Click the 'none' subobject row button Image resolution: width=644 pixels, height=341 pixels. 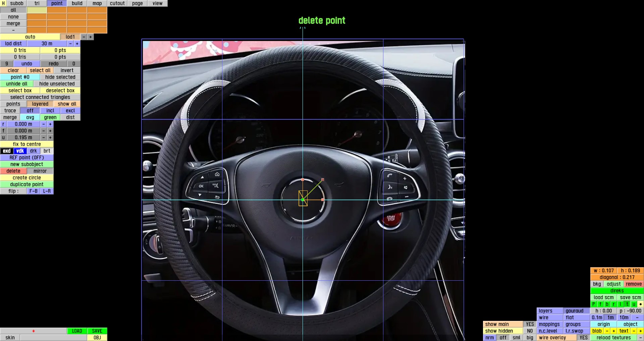click(x=13, y=17)
